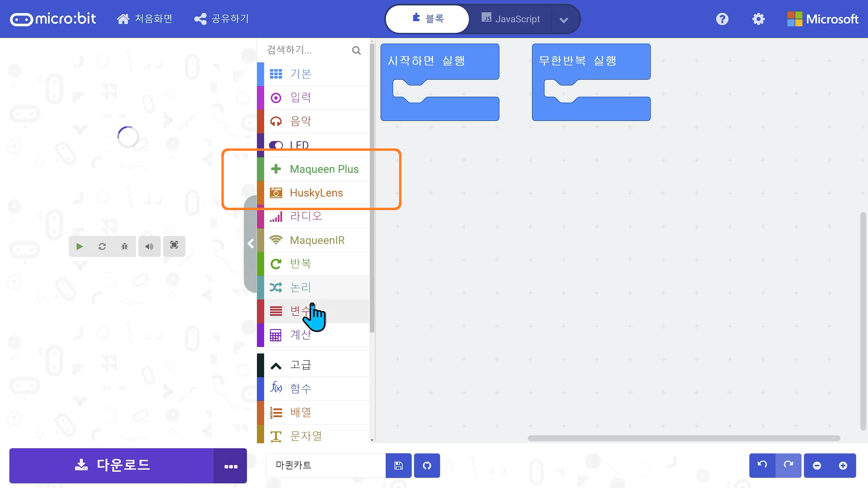Open the 배열 arrays category
The width and height of the screenshot is (868, 488).
tap(313, 412)
